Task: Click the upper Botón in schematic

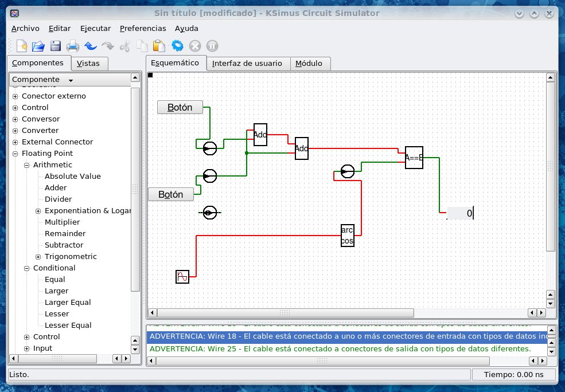Action: pos(180,107)
